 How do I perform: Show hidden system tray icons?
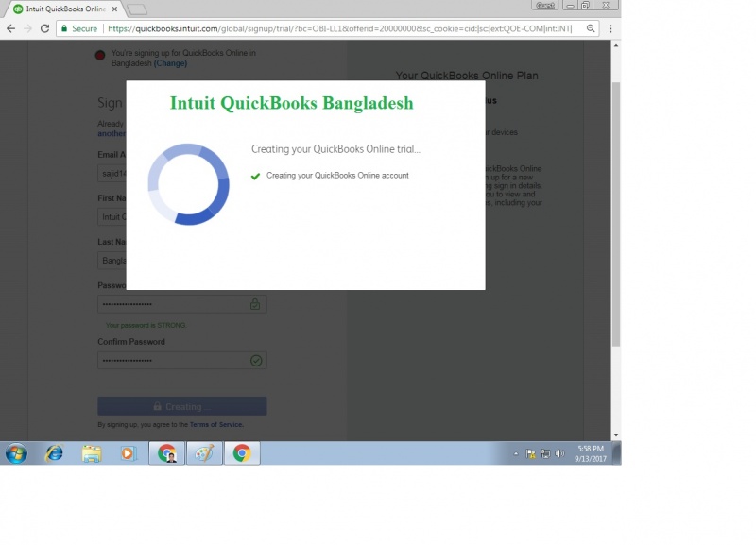pyautogui.click(x=516, y=453)
